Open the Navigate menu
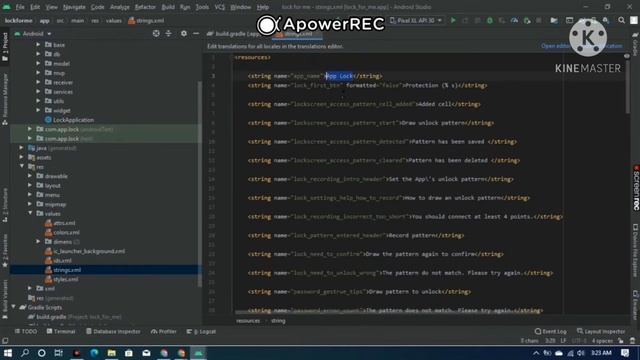The height and width of the screenshot is (360, 640). (x=74, y=7)
